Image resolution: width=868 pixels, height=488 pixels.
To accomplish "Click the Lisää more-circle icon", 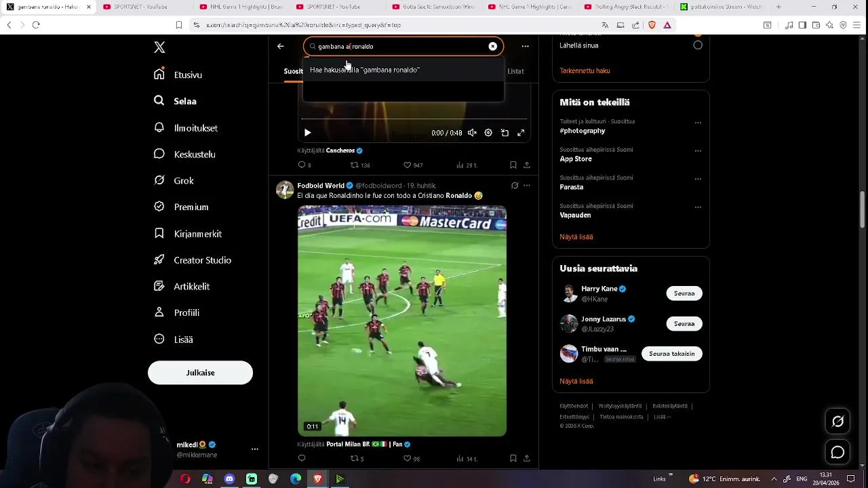I will [x=159, y=339].
